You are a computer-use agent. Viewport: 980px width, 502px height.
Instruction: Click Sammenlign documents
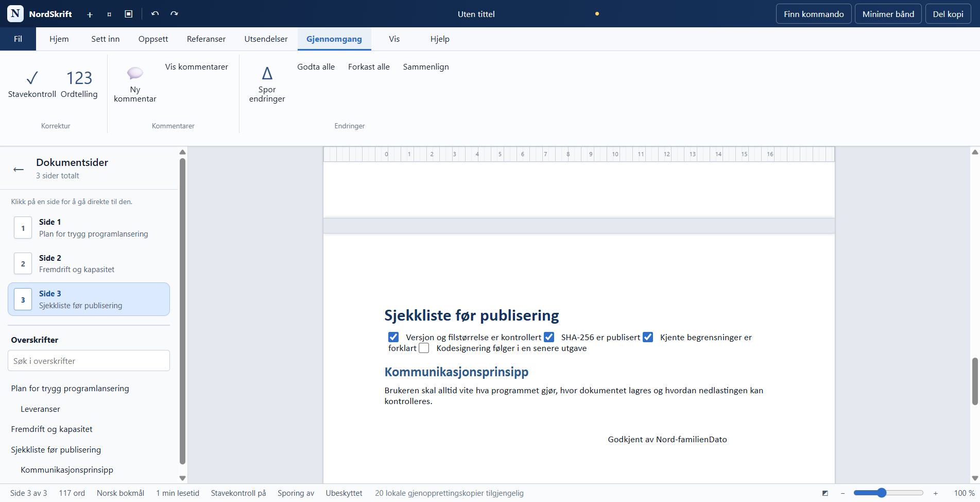426,67
